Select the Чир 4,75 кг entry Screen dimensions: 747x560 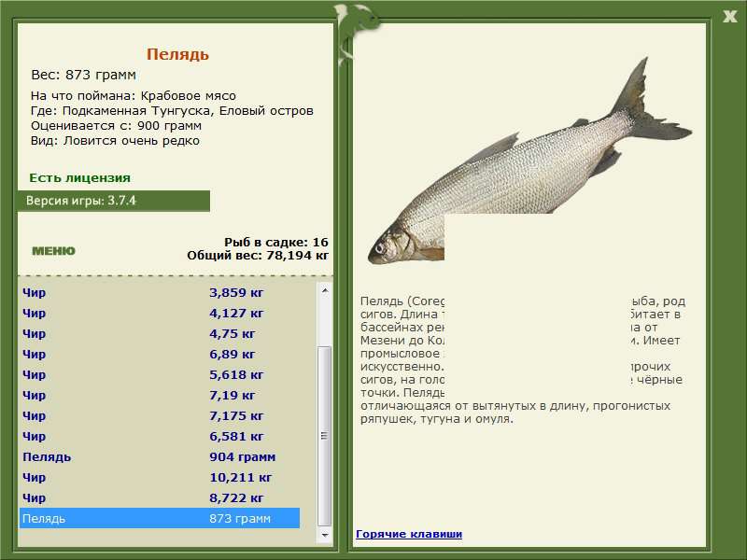[x=160, y=333]
